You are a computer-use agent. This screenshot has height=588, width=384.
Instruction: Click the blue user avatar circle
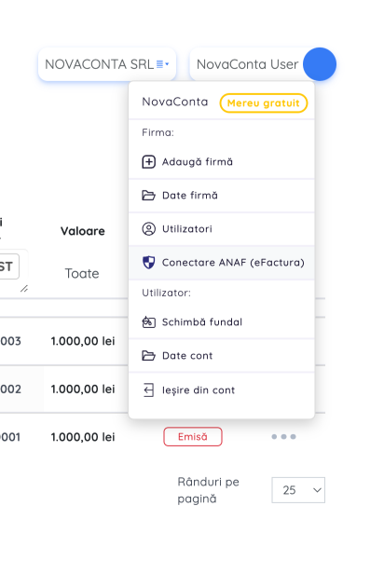320,64
